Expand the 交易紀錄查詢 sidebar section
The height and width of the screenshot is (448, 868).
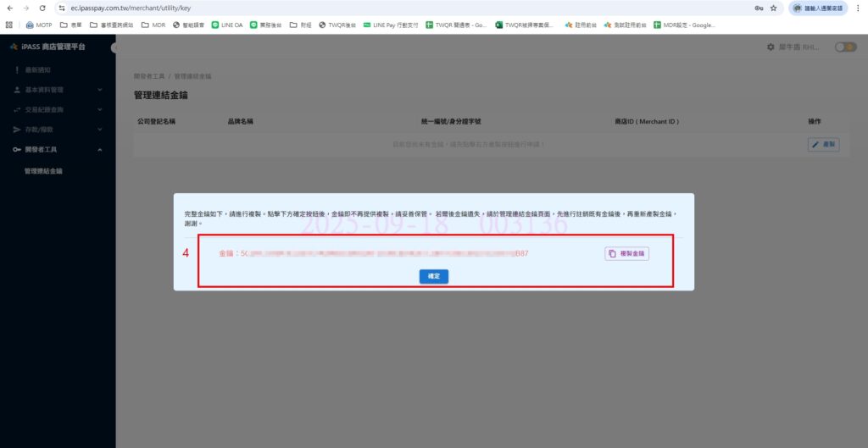click(x=56, y=110)
